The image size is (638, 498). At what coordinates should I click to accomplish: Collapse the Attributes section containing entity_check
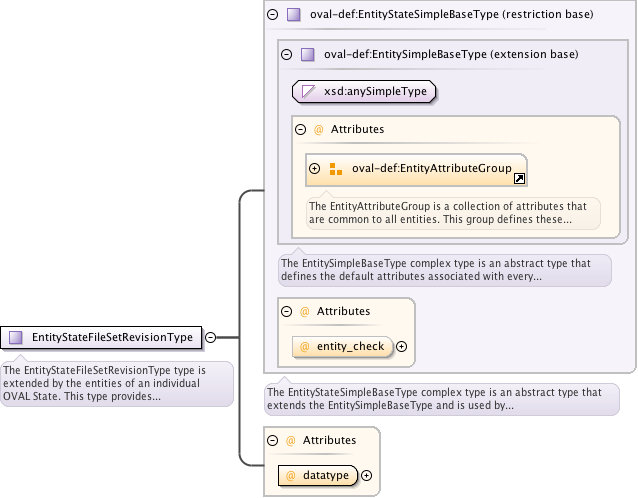pos(286,312)
